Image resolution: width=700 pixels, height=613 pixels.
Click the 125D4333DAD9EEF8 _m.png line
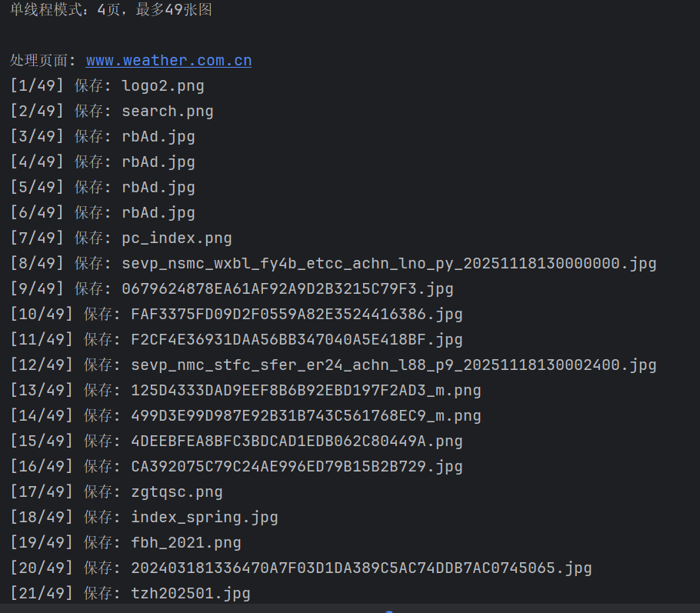coord(245,391)
